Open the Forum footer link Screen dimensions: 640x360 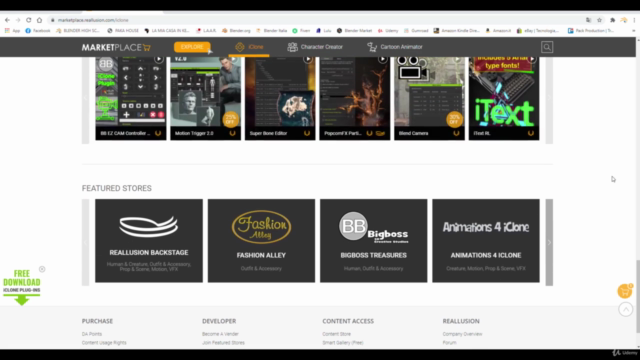pyautogui.click(x=449, y=343)
